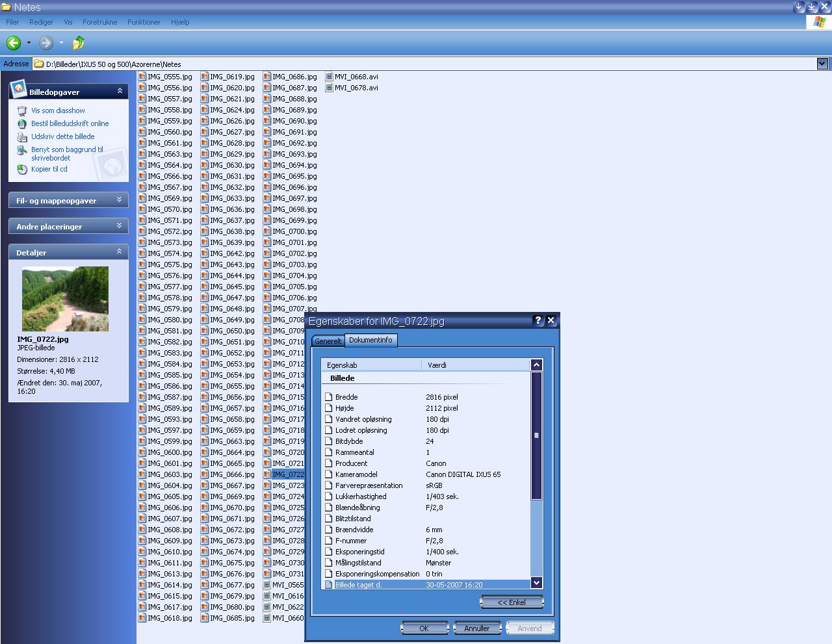This screenshot has width=832, height=644.
Task: Click the Egenskab column header
Action: [x=371, y=365]
